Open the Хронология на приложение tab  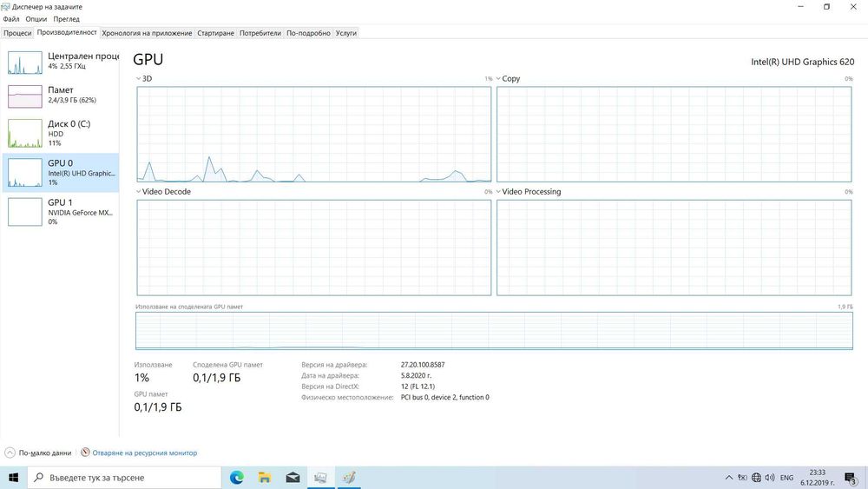pyautogui.click(x=147, y=33)
